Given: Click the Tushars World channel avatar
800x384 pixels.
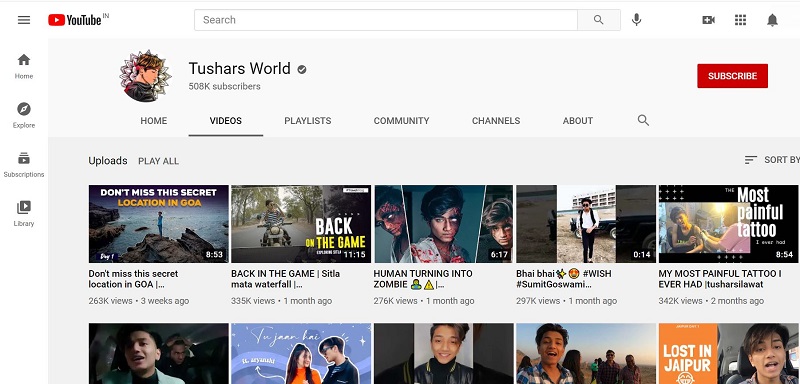Looking at the screenshot, I should pyautogui.click(x=145, y=76).
